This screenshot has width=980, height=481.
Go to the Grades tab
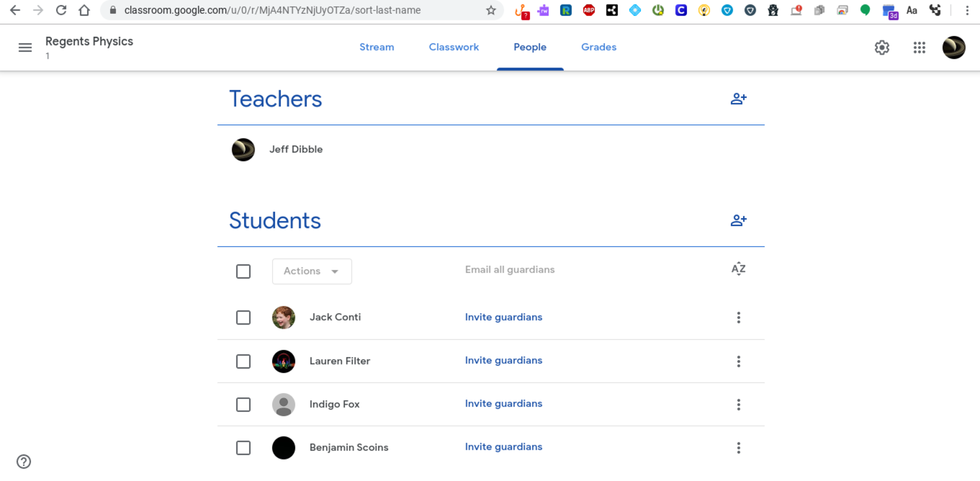598,47
